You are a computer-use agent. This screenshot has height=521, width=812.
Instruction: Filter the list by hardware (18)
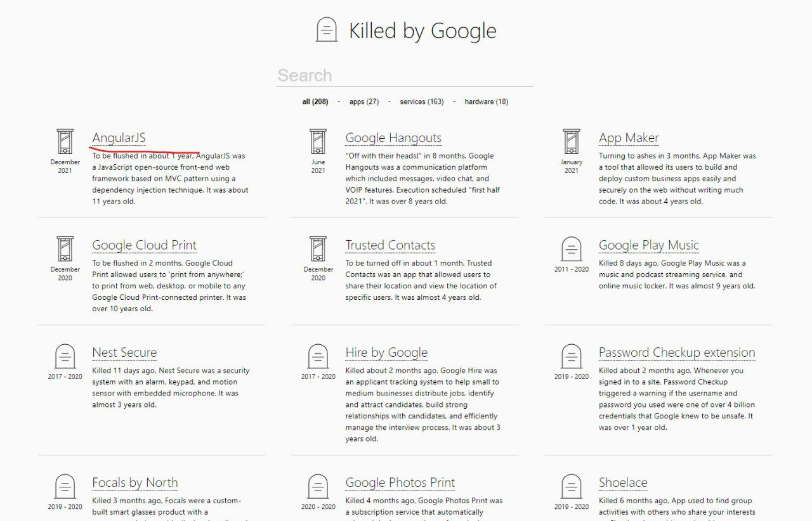coord(486,101)
